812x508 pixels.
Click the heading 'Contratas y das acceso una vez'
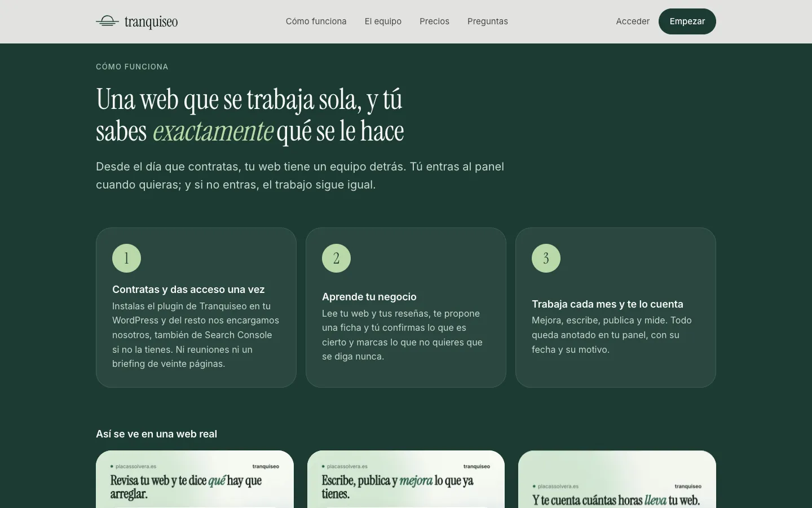pos(188,290)
